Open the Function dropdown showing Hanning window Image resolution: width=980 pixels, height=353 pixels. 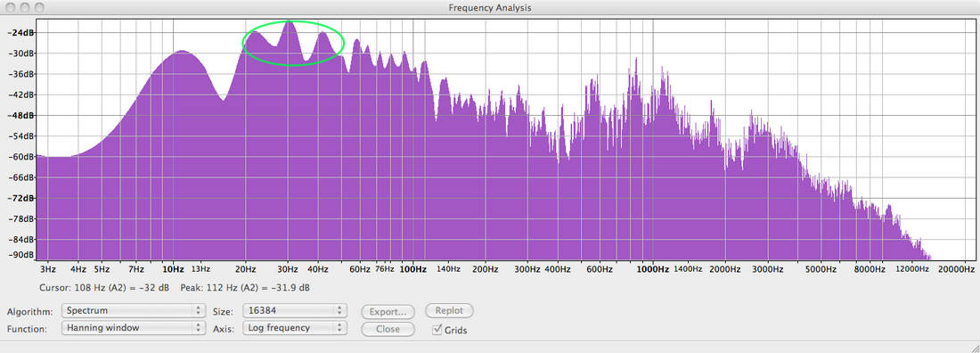coord(133,327)
